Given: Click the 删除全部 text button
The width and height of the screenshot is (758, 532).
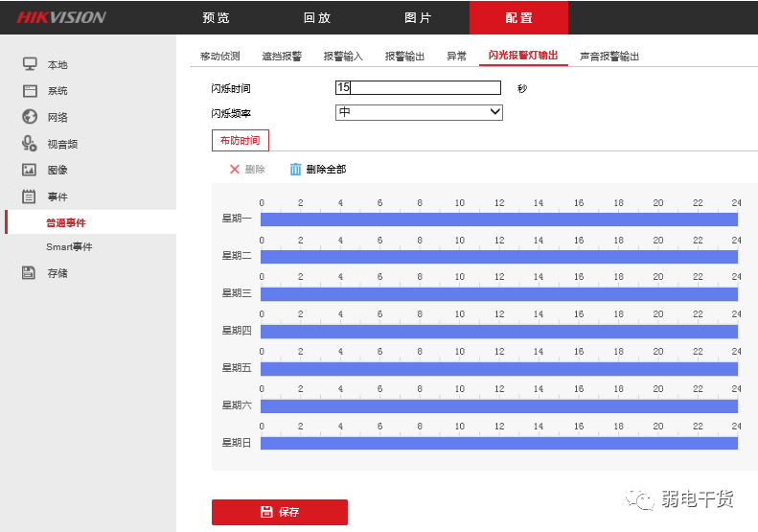Looking at the screenshot, I should coord(327,170).
